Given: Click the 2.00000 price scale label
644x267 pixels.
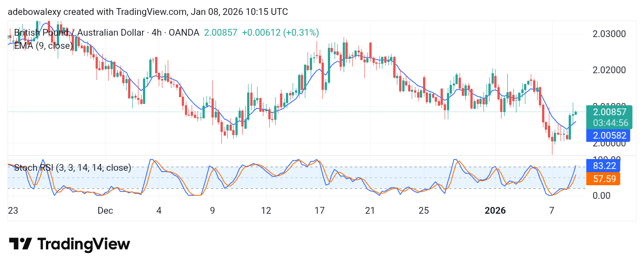Looking at the screenshot, I should click(608, 143).
